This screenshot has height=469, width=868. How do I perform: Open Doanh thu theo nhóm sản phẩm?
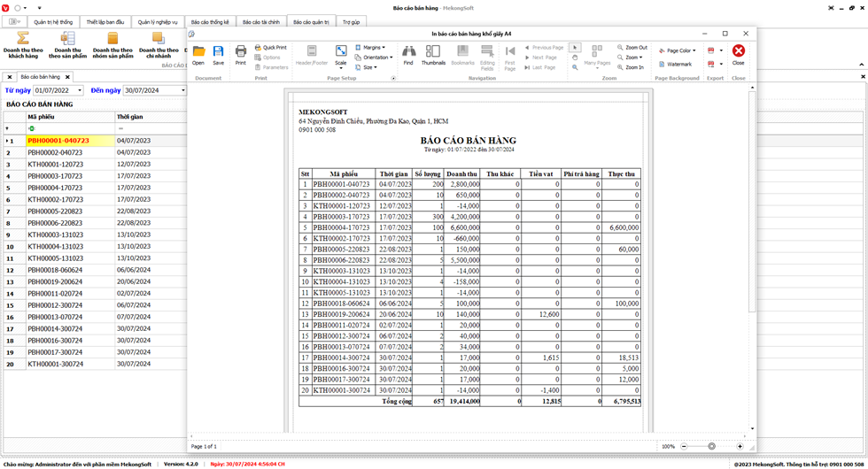click(112, 45)
